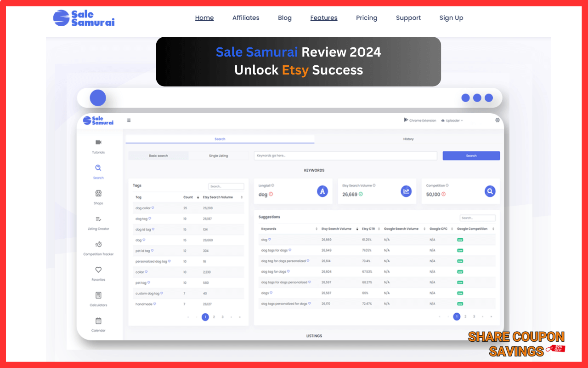Click the info icon next to Longtail
588x368 pixels.
click(x=273, y=185)
